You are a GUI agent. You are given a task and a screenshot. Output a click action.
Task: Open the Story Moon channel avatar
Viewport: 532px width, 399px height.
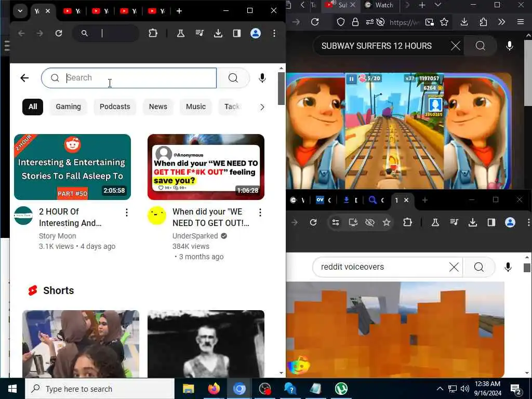pos(23,216)
